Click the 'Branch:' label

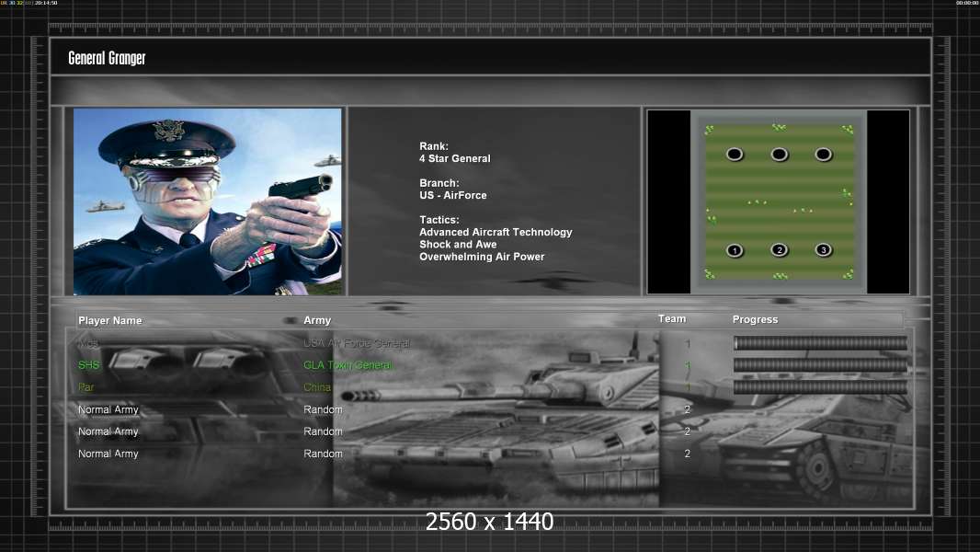[x=439, y=183]
